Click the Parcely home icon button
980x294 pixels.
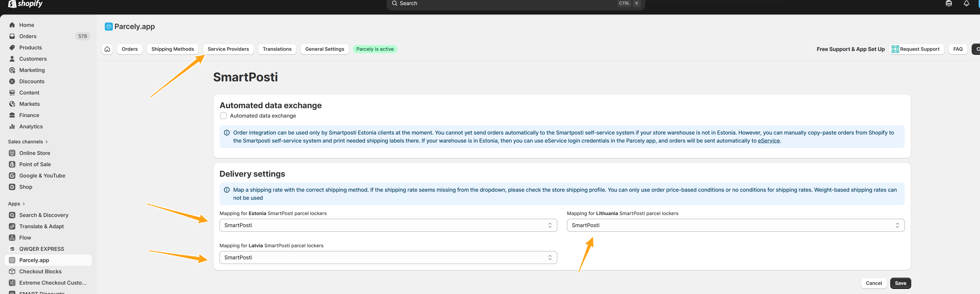tap(107, 49)
